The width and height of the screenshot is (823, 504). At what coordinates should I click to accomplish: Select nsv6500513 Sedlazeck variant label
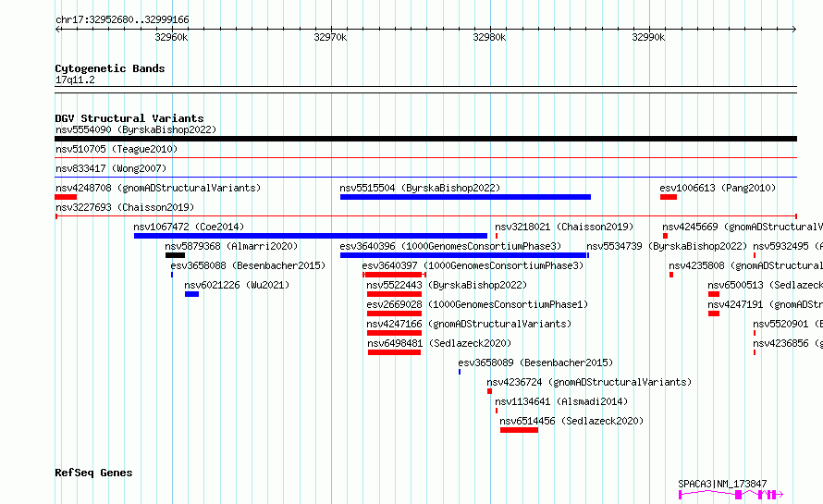(766, 285)
